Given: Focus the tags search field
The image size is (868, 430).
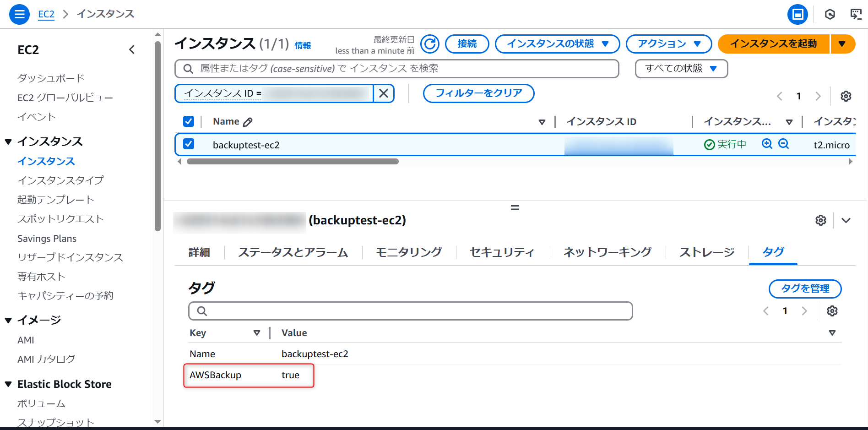Looking at the screenshot, I should pos(411,311).
